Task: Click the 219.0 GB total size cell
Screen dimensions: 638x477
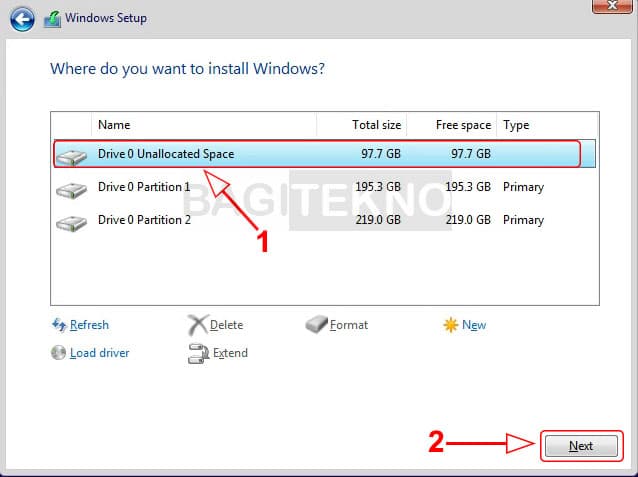Action: (378, 220)
